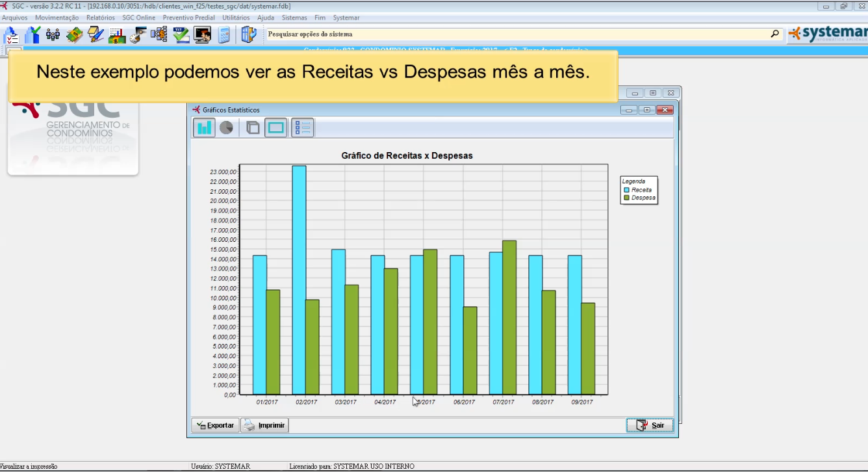This screenshot has width=868, height=472.
Task: Click the Imprimir button
Action: click(265, 425)
